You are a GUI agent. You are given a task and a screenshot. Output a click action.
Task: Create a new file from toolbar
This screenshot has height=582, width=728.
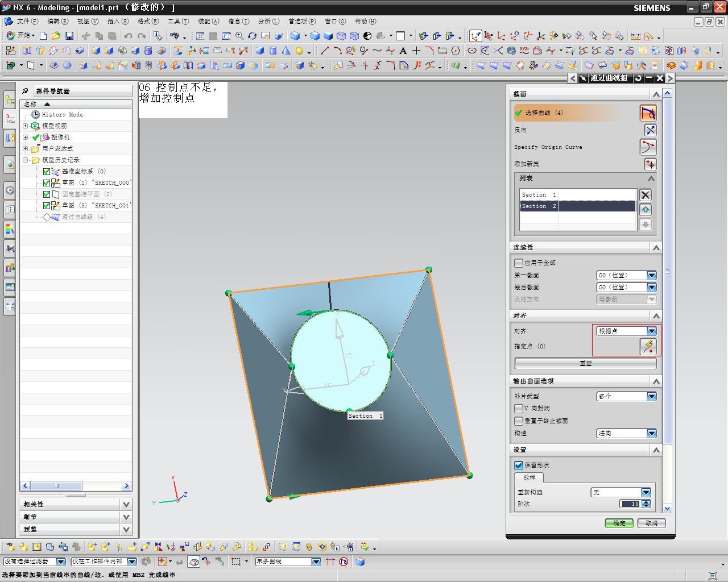tap(43, 36)
